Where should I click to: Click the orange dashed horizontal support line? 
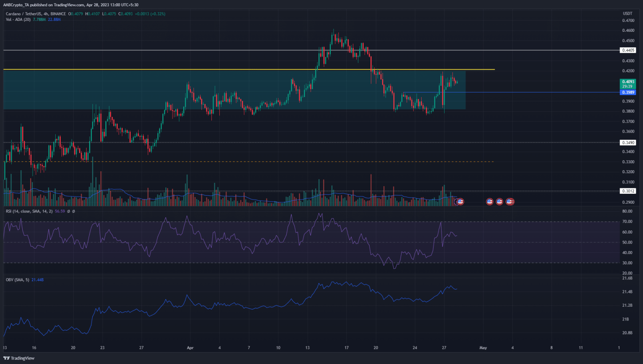(251, 161)
